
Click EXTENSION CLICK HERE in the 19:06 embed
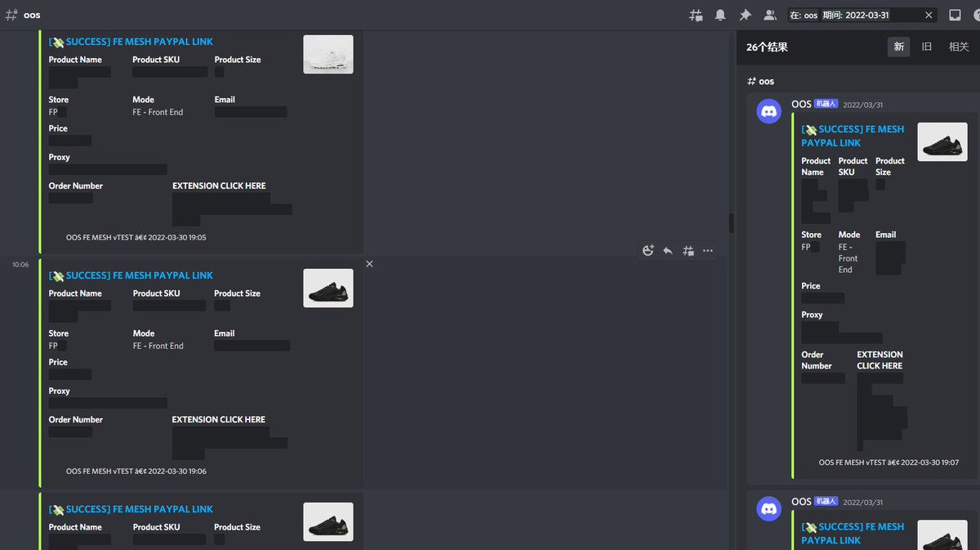tap(219, 419)
